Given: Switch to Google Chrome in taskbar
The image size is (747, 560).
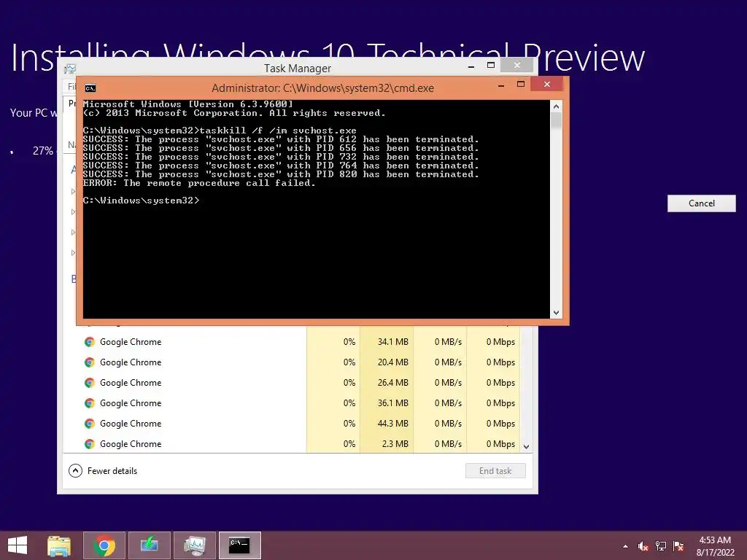Looking at the screenshot, I should [x=104, y=545].
